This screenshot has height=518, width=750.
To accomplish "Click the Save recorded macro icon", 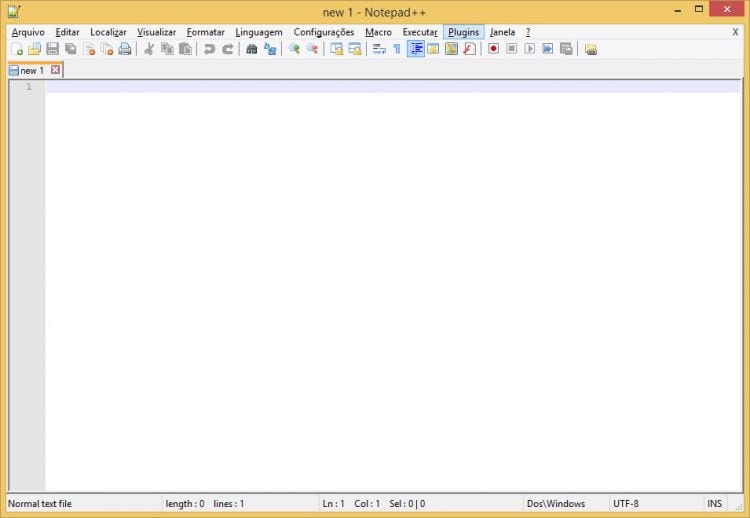I will coord(566,49).
